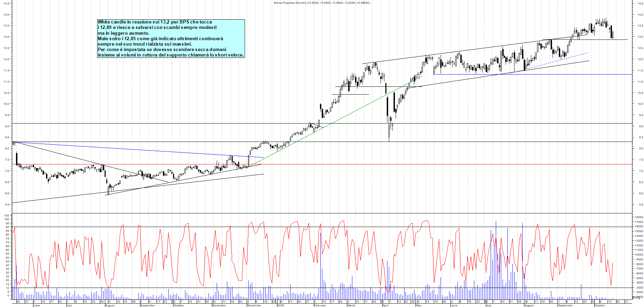The width and height of the screenshot is (644, 307).
Task: Click the 14.0 label on right price axis
Action: pos(641,15)
